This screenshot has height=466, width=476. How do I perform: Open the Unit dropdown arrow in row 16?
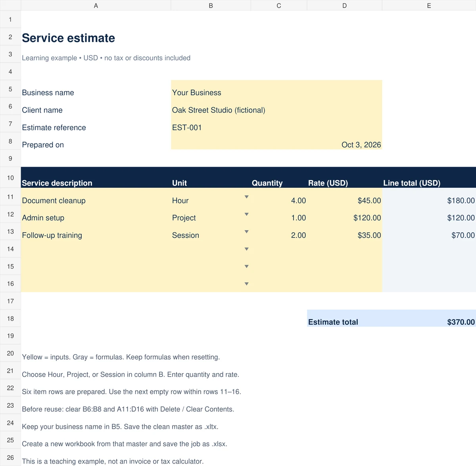(246, 284)
